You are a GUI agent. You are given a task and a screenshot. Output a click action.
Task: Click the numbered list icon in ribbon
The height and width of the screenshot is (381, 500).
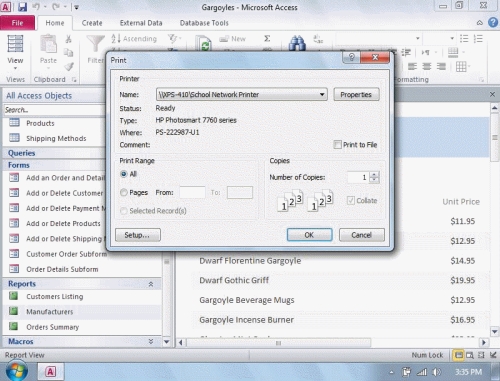point(478,38)
